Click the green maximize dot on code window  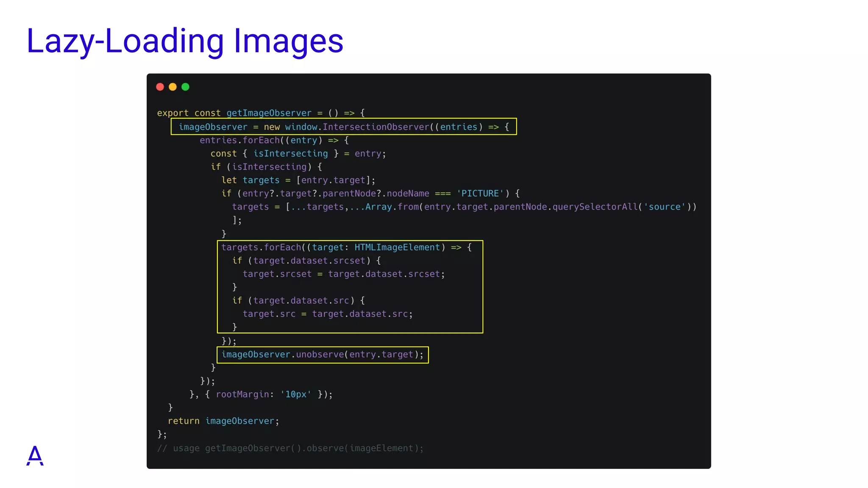185,87
